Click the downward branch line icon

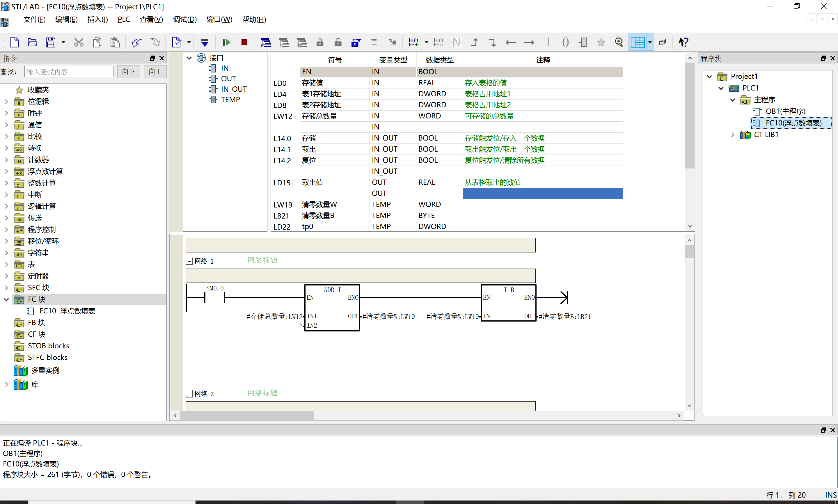click(x=492, y=42)
